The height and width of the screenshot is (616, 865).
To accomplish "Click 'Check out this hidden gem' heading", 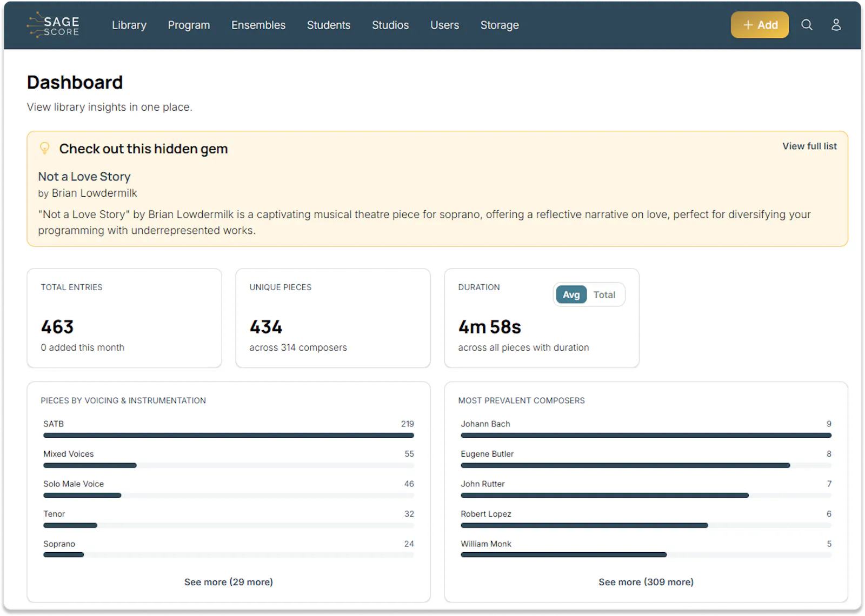I will [x=143, y=149].
